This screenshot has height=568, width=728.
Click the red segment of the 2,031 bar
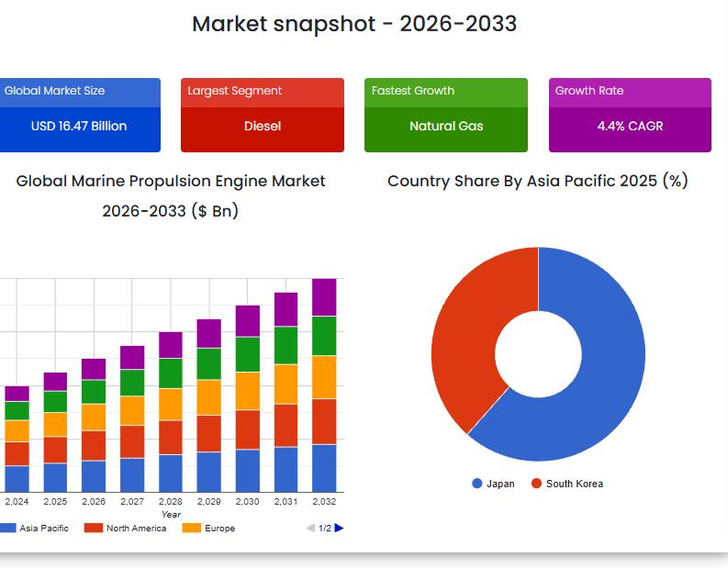[x=286, y=425]
